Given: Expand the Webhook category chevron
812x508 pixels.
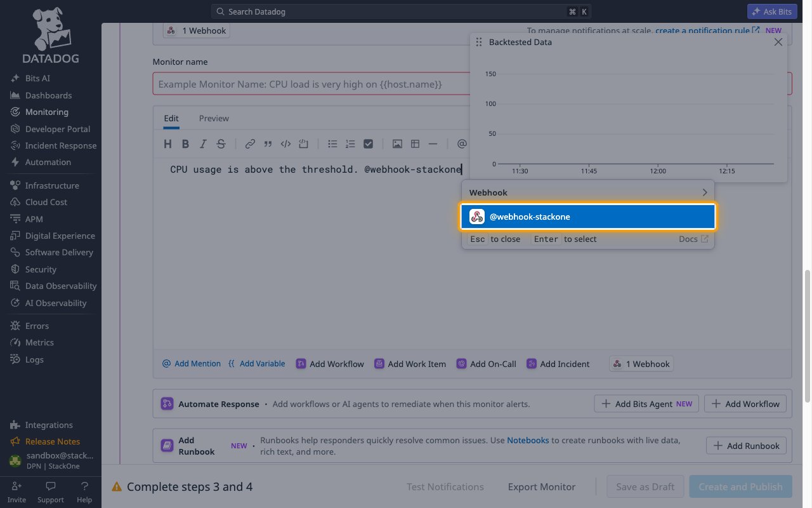Looking at the screenshot, I should click(x=704, y=192).
